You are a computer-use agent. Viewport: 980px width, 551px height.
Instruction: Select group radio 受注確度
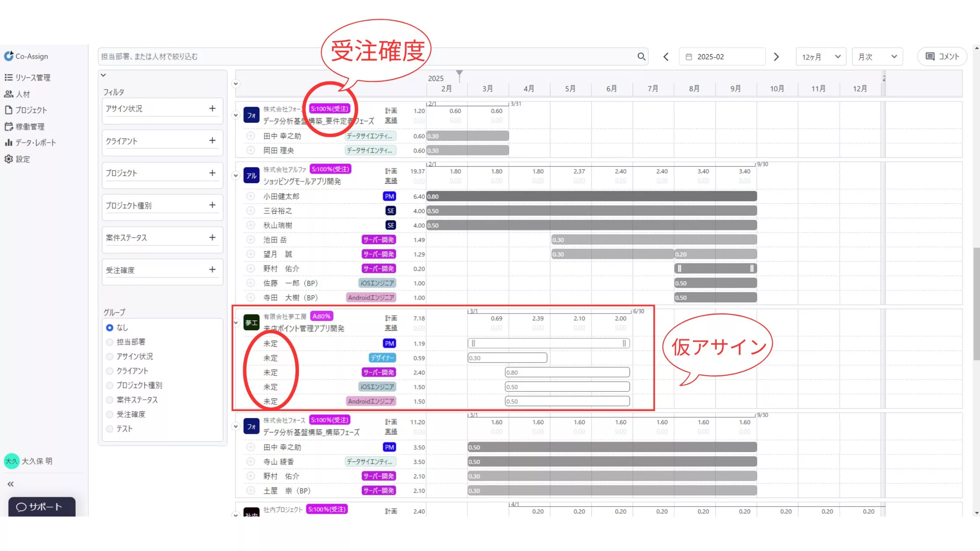click(110, 414)
